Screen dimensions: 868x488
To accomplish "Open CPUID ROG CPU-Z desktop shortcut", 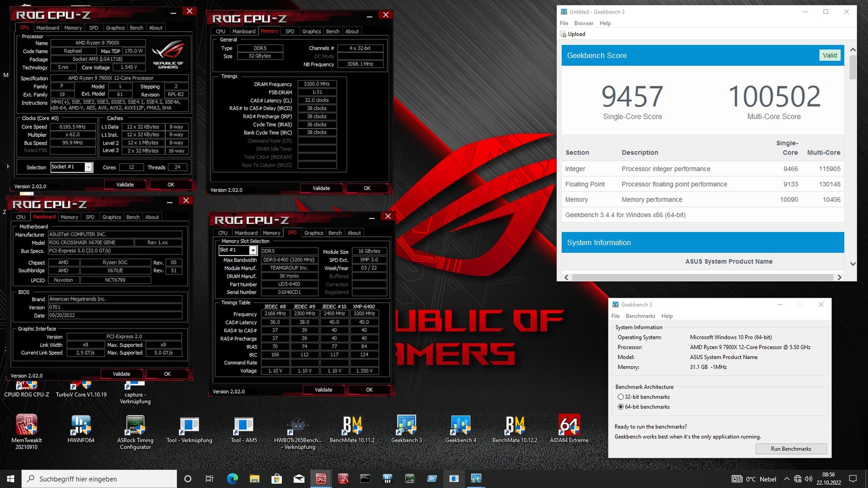I will (x=27, y=389).
